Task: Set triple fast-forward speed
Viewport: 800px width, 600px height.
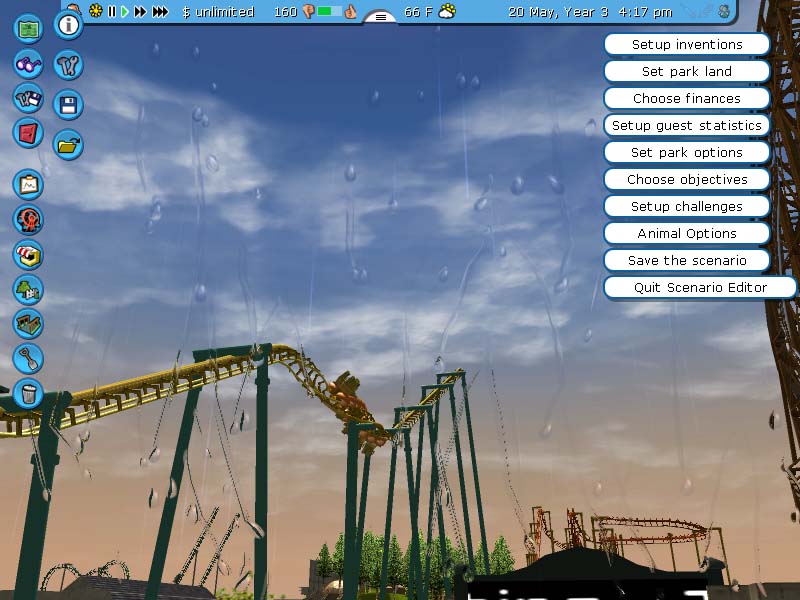Action: pyautogui.click(x=160, y=11)
